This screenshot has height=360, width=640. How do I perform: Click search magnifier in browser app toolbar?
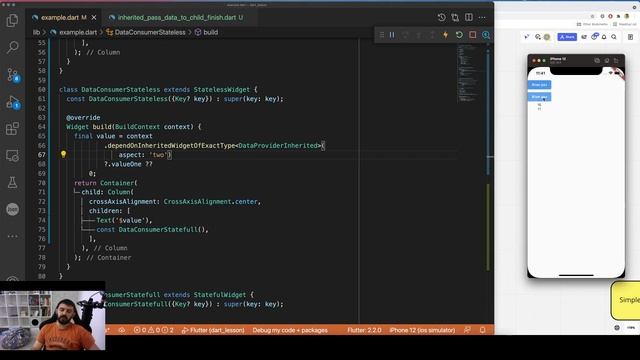point(614,37)
